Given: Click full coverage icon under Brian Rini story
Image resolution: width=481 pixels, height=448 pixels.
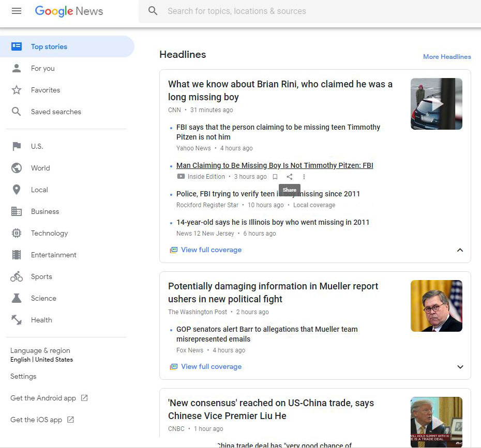Looking at the screenshot, I should click(x=174, y=250).
